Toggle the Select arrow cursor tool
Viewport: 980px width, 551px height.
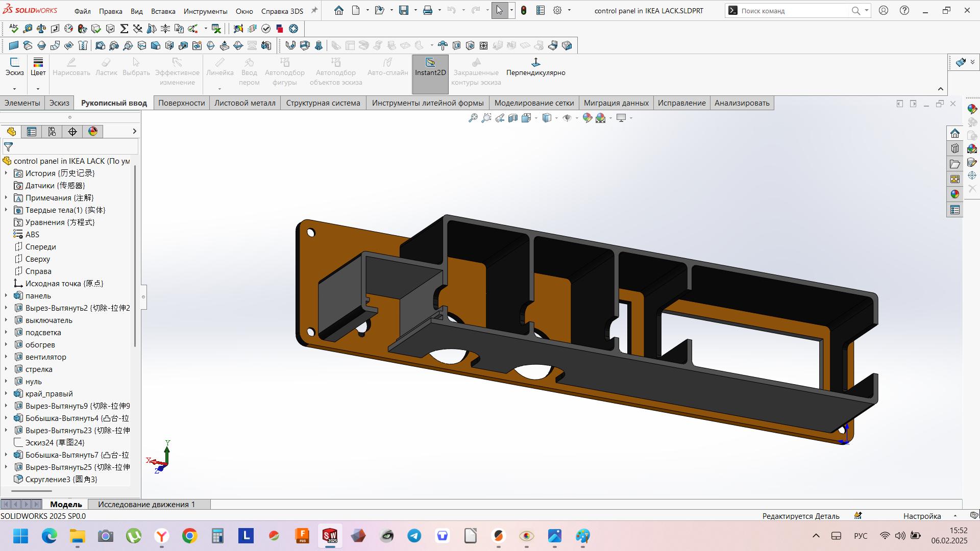tap(500, 10)
